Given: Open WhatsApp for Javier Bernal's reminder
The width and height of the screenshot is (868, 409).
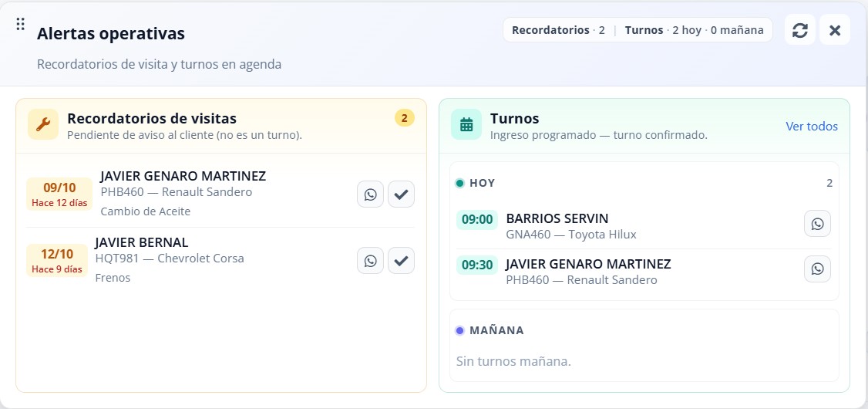Looking at the screenshot, I should click(x=370, y=261).
